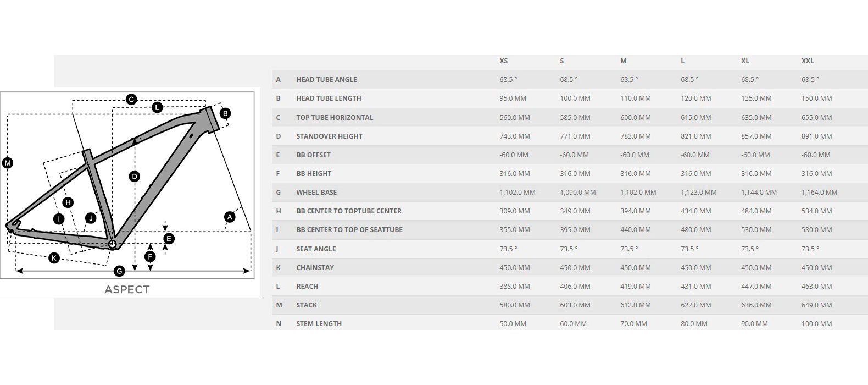The image size is (868, 385).
Task: Click the E BB offset marker in diagram
Action: 169,238
